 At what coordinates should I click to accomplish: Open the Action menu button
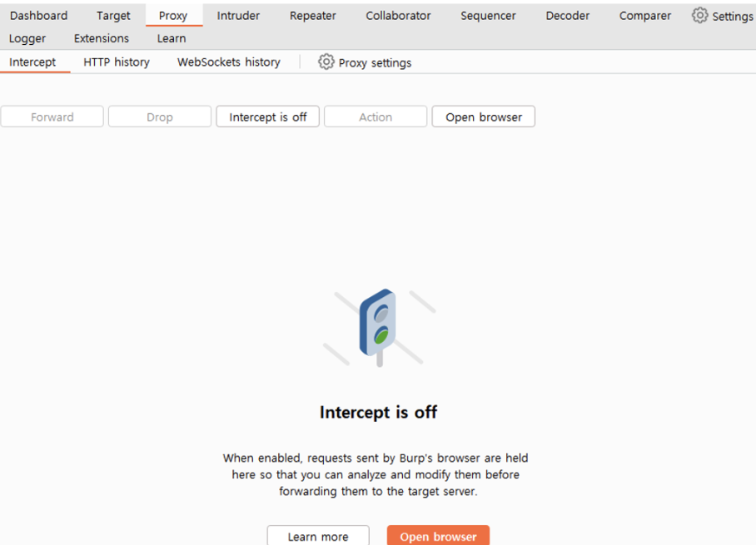pos(376,116)
